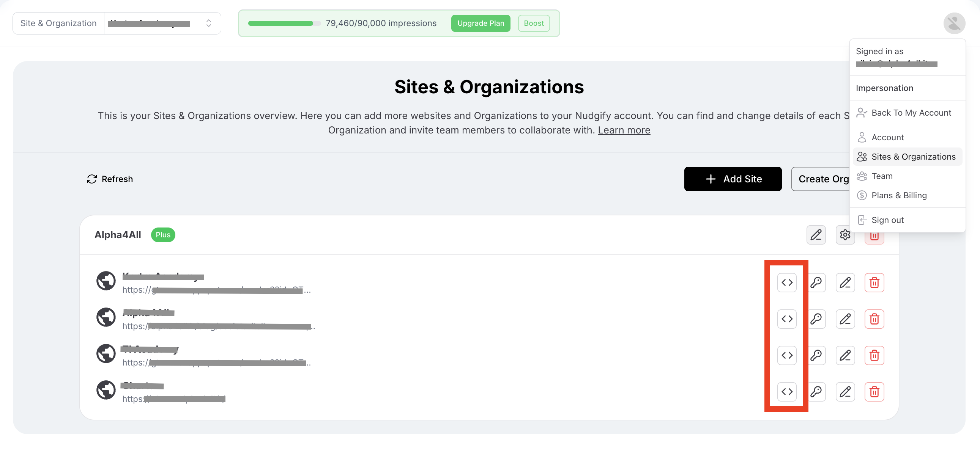Click the code snippet icon for last site

pyautogui.click(x=787, y=392)
